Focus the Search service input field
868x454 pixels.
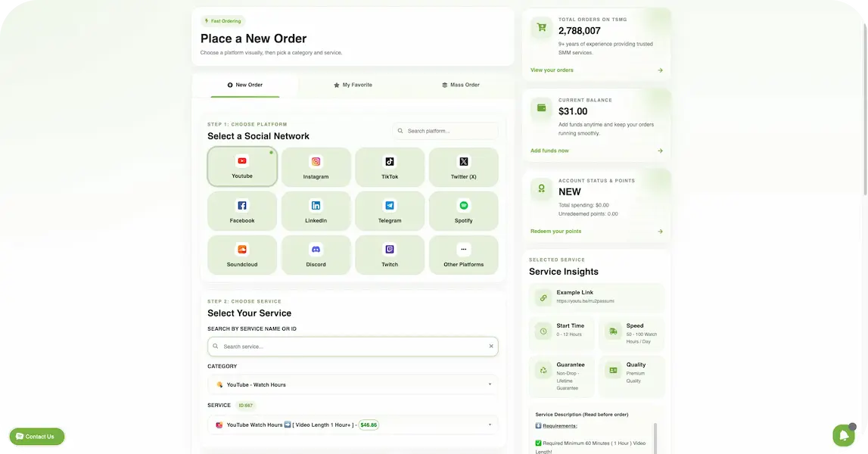353,346
